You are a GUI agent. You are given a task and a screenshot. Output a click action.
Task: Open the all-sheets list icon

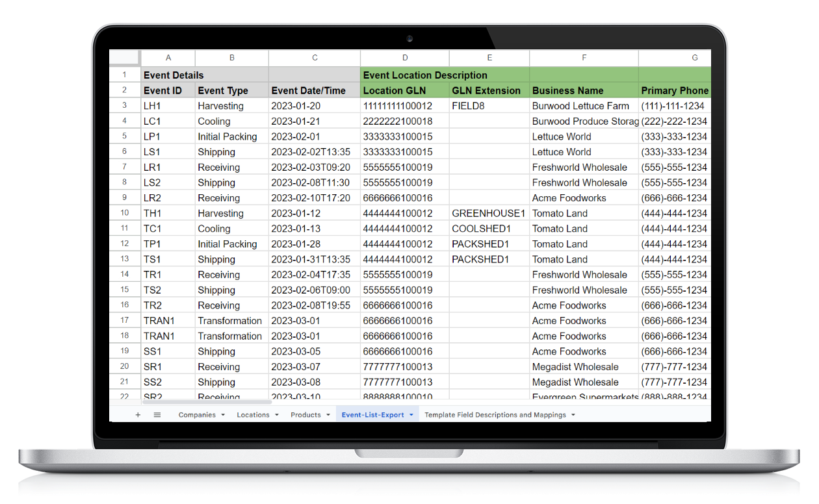pos(157,414)
